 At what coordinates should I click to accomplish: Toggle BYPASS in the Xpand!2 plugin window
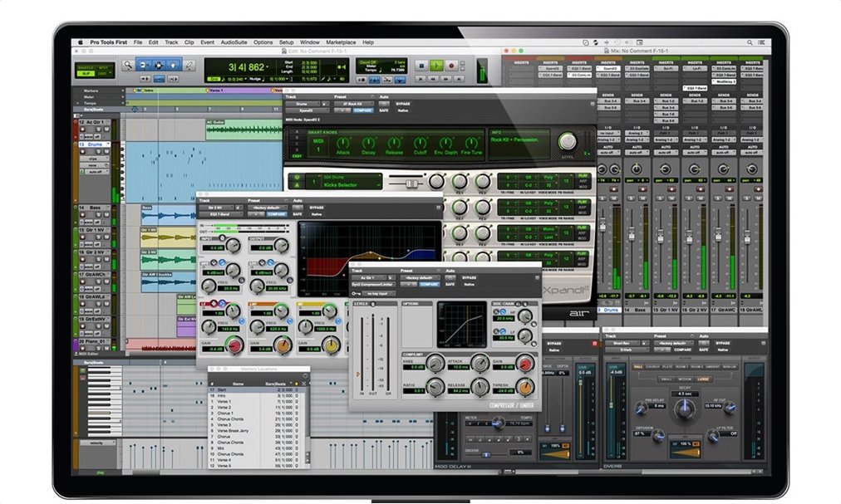(403, 104)
